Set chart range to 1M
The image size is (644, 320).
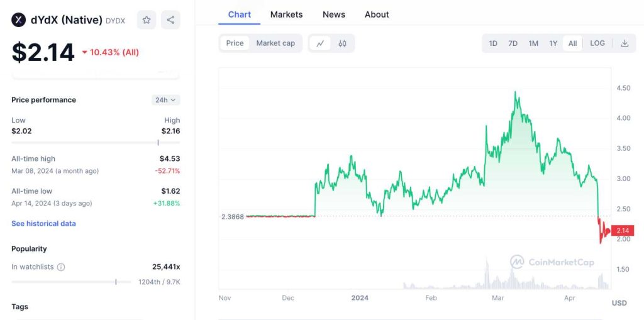(533, 43)
